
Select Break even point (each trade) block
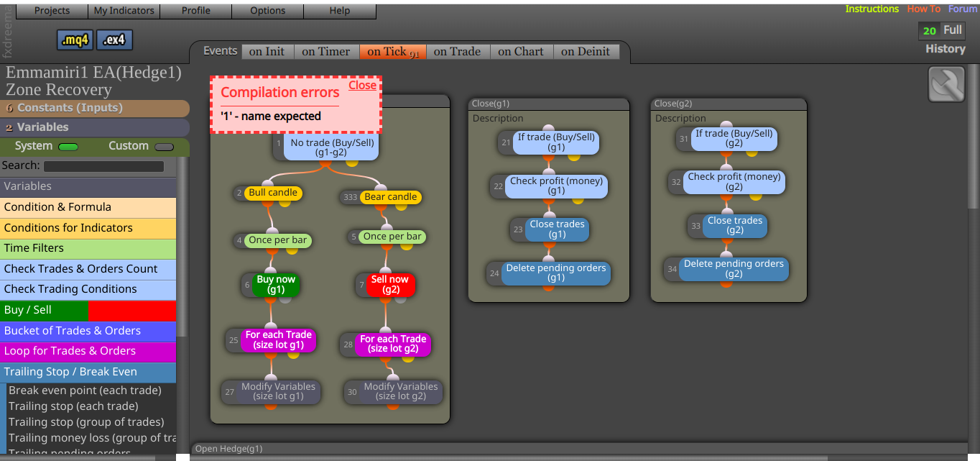[85, 391]
